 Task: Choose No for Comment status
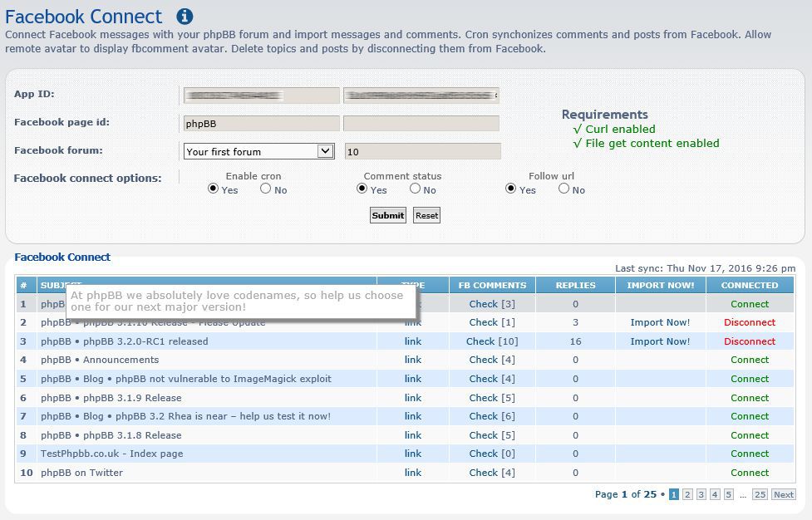pos(415,189)
